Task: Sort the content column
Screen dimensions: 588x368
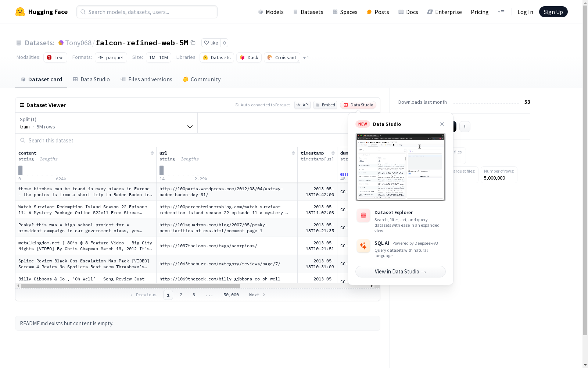Action: (152, 153)
